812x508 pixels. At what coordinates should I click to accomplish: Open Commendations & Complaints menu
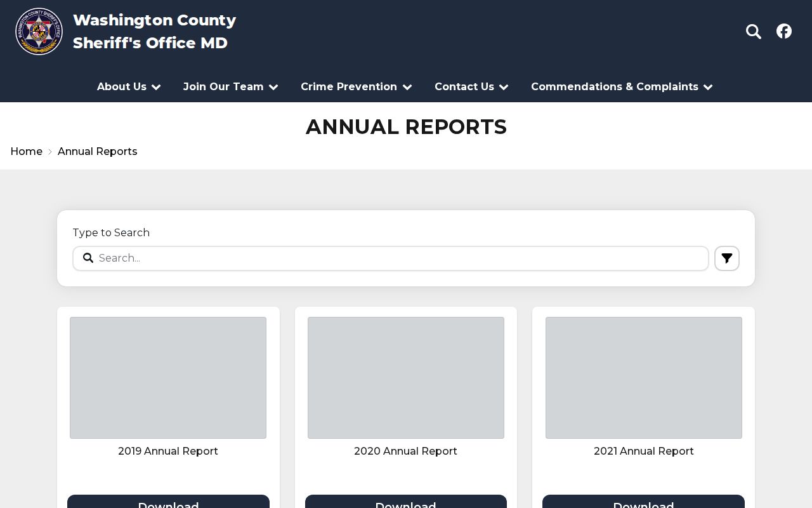coord(615,87)
